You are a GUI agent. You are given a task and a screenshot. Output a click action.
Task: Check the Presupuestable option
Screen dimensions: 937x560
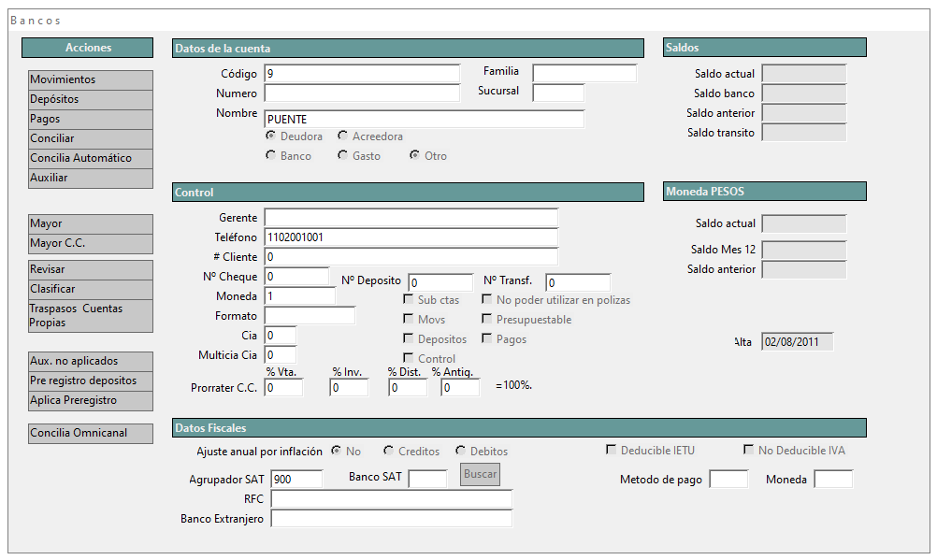(x=487, y=320)
